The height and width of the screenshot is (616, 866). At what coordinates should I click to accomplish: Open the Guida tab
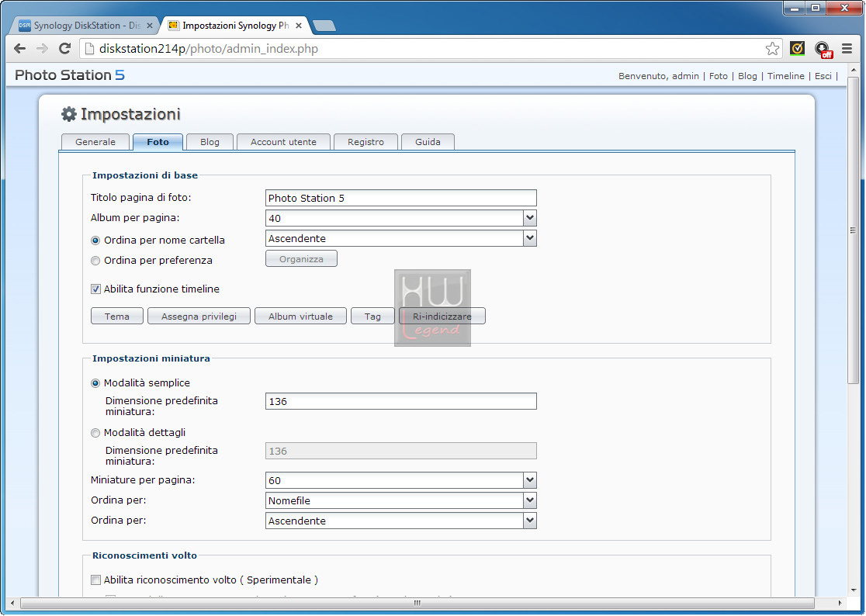pyautogui.click(x=428, y=142)
